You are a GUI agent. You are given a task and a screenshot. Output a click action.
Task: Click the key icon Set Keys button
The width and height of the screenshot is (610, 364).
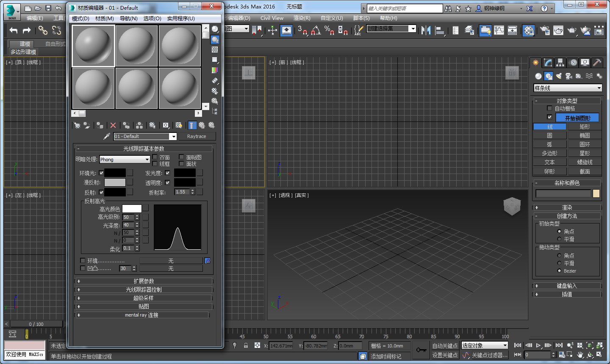(421, 350)
